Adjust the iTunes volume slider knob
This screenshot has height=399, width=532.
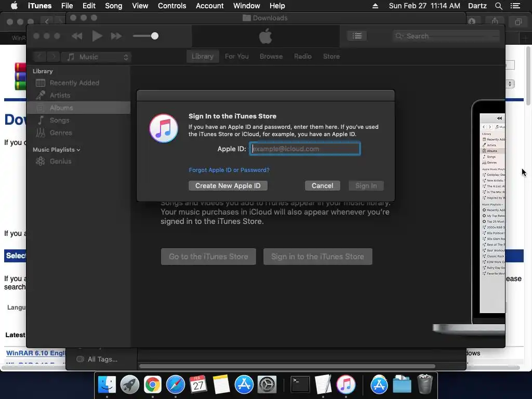[155, 36]
